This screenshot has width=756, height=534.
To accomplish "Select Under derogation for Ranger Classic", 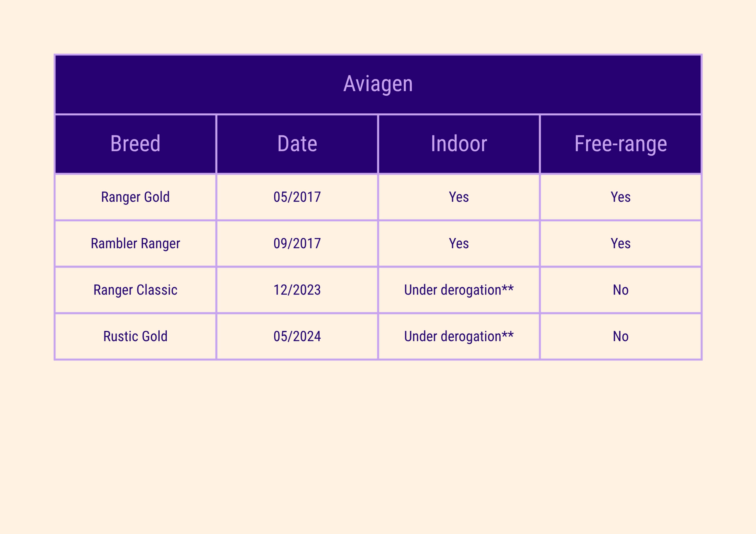I will click(x=459, y=290).
